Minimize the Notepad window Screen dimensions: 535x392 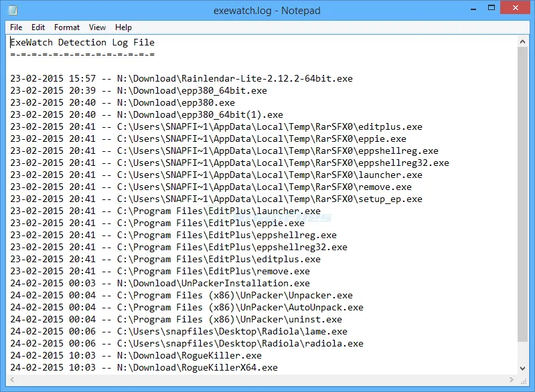point(473,9)
